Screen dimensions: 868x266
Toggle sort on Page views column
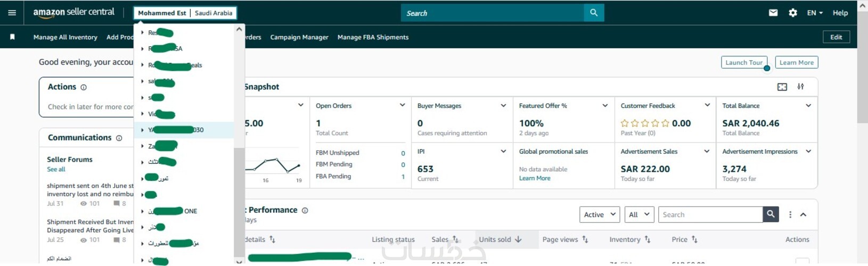[x=565, y=239]
